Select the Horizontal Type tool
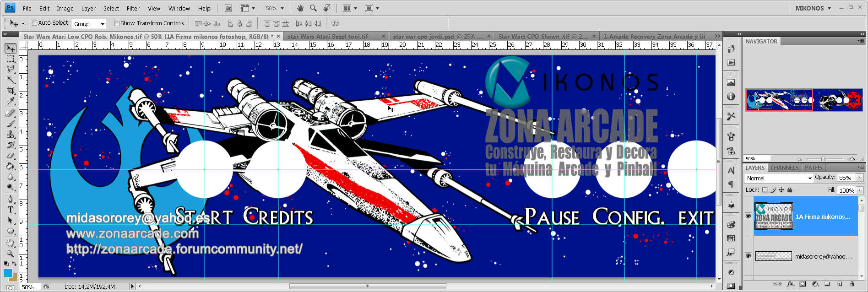868x292 pixels. 11,210
